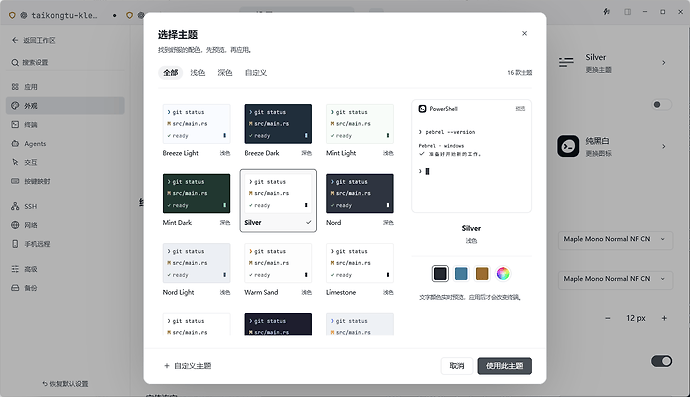Select the Limestone theme card
This screenshot has width=690, height=397.
tap(360, 270)
